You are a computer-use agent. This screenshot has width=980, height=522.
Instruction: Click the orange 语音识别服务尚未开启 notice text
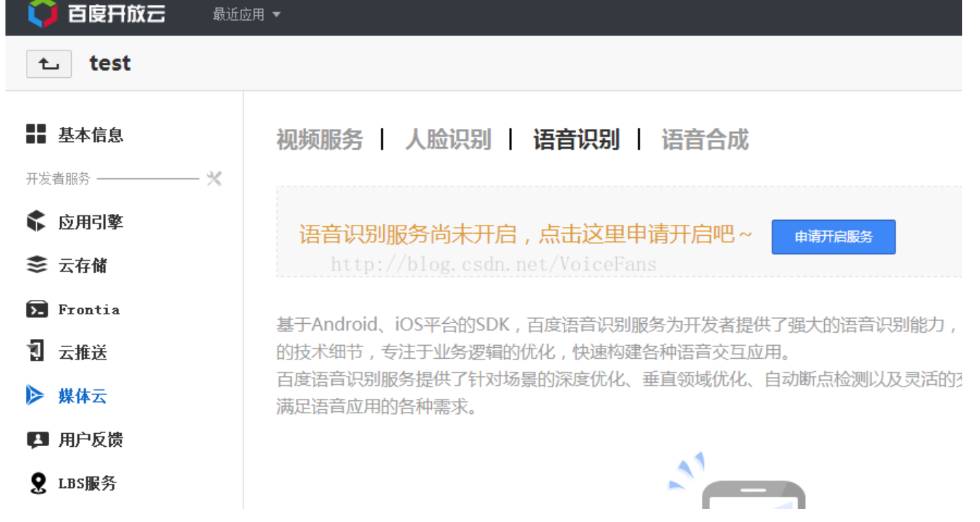[526, 235]
